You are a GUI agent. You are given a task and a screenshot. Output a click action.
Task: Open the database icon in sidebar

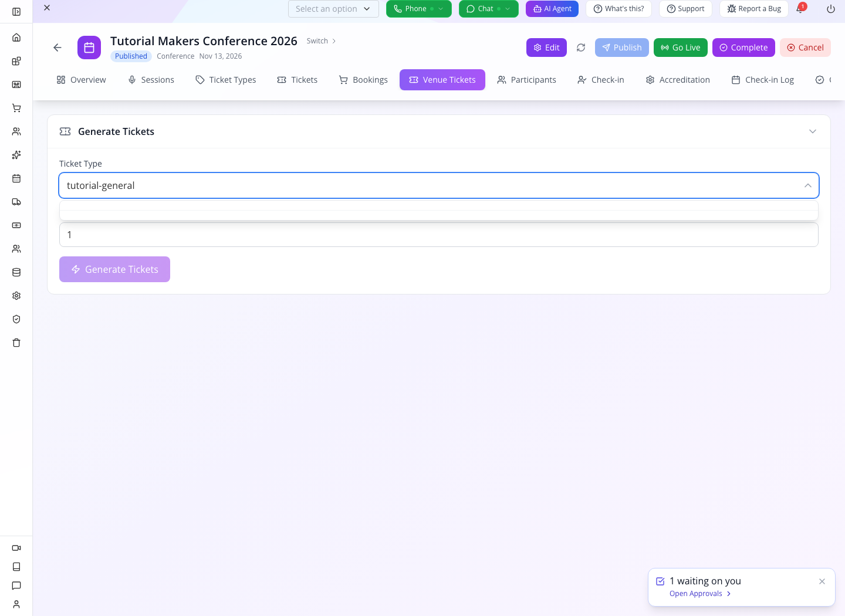[x=16, y=272]
